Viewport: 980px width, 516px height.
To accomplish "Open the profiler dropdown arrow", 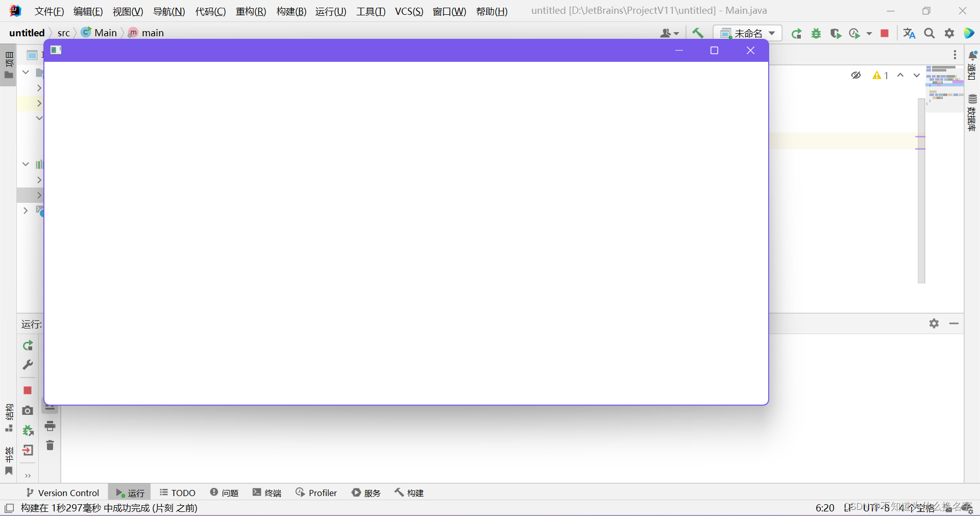I will point(869,33).
